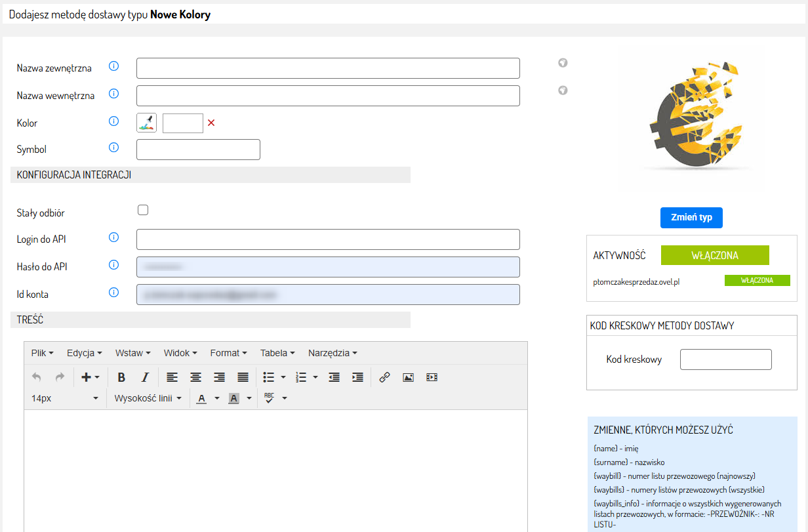This screenshot has height=532, width=808.
Task: Open the Narzędzia menu
Action: point(333,353)
